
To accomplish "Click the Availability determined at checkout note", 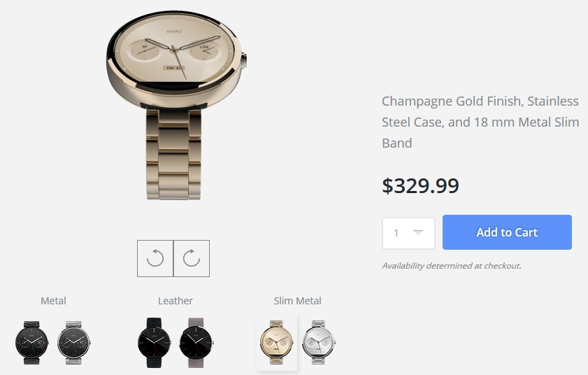I will (452, 266).
